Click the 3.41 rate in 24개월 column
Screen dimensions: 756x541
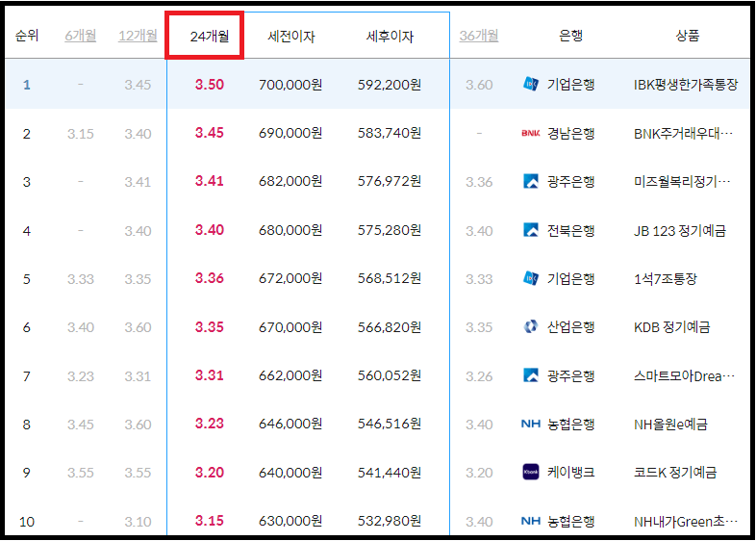pos(210,181)
